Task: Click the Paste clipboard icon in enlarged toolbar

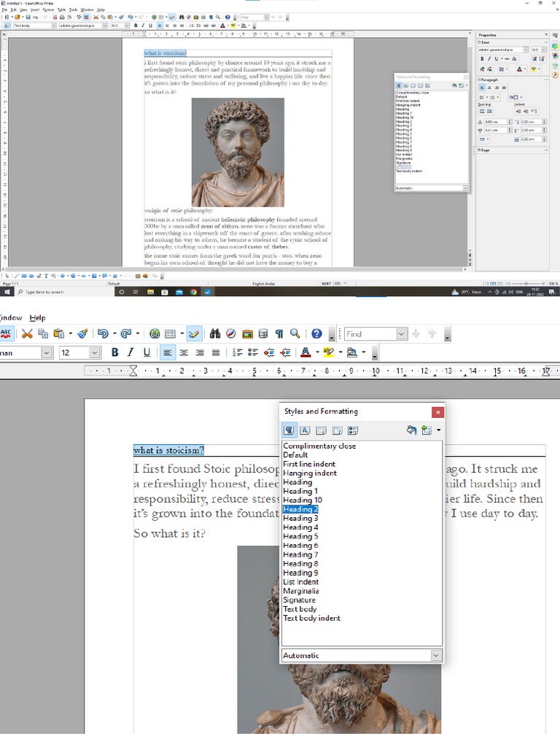Action: (x=59, y=334)
